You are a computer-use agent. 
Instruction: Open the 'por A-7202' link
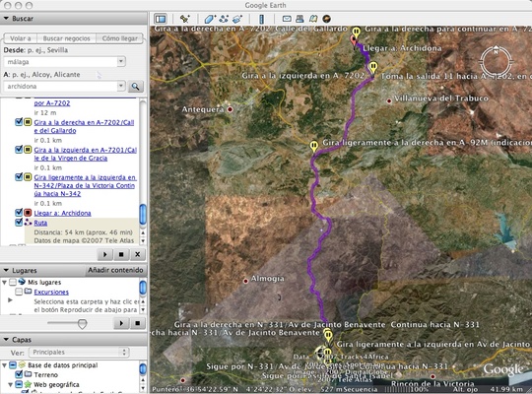tap(52, 103)
